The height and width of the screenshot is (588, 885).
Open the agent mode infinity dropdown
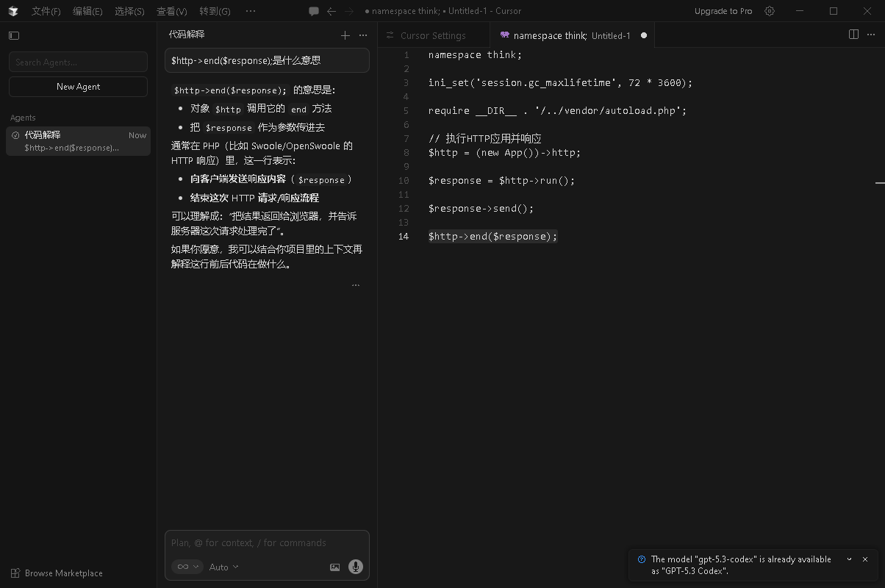point(187,567)
